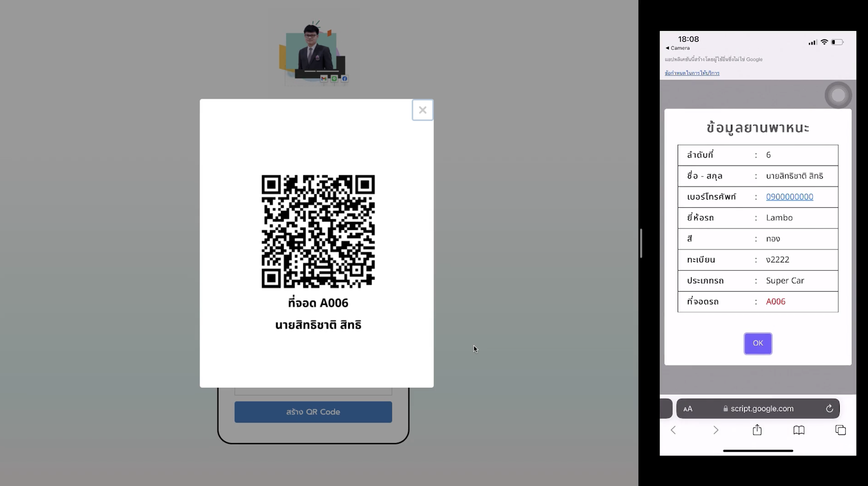
Task: Tap Safari share icon
Action: [x=757, y=430]
